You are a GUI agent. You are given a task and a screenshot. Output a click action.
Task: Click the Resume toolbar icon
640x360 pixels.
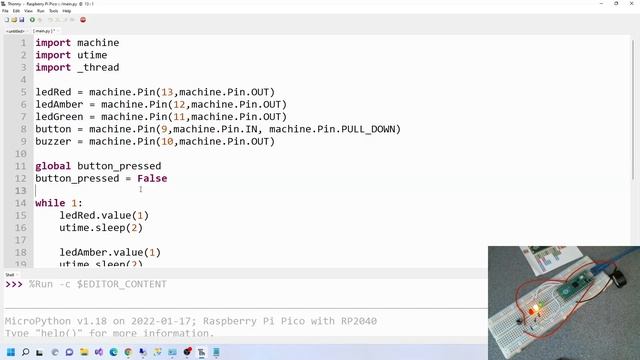click(72, 20)
